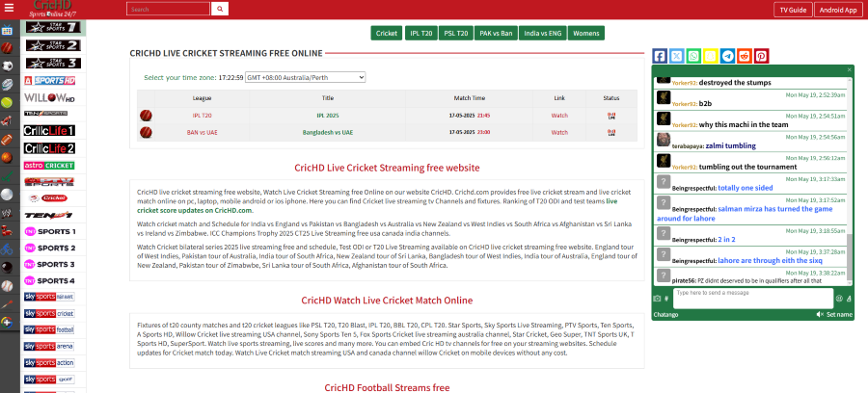Open the Star Sports 2 channel

(53, 45)
